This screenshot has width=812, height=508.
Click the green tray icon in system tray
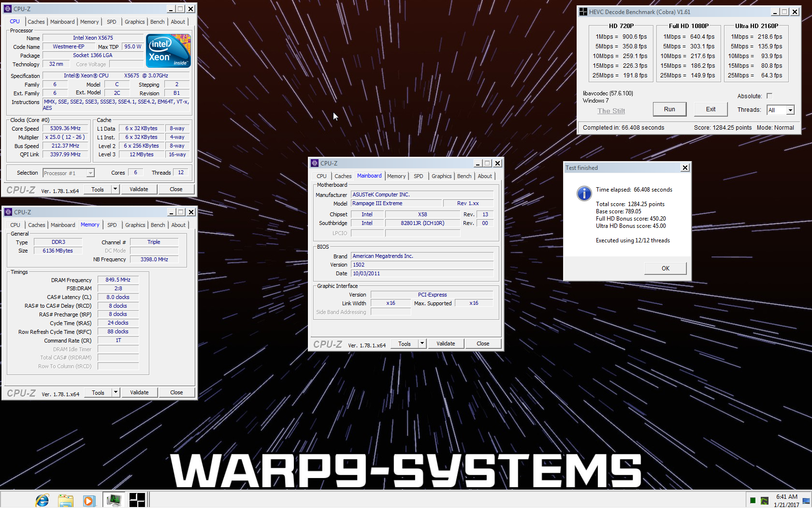[753, 500]
